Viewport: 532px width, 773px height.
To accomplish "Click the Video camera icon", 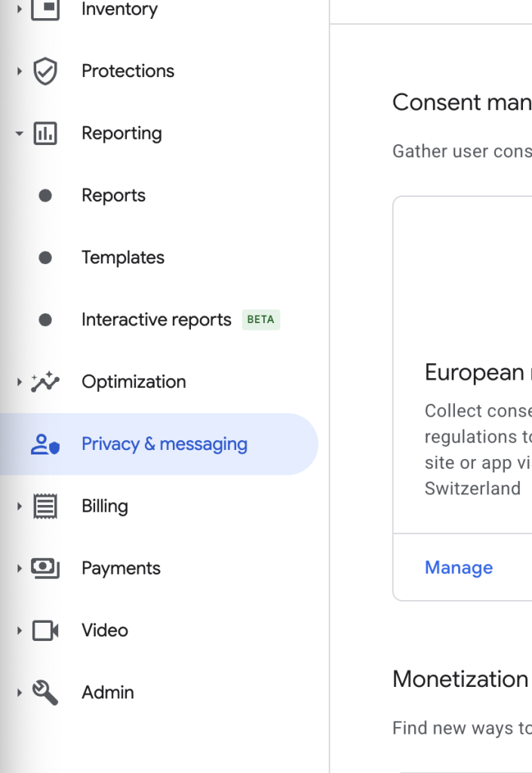I will point(45,630).
